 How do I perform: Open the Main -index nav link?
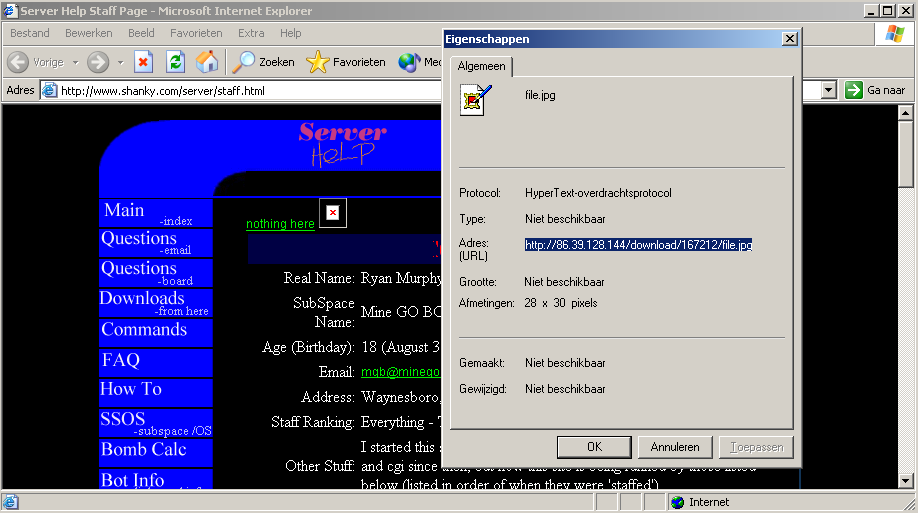point(156,213)
